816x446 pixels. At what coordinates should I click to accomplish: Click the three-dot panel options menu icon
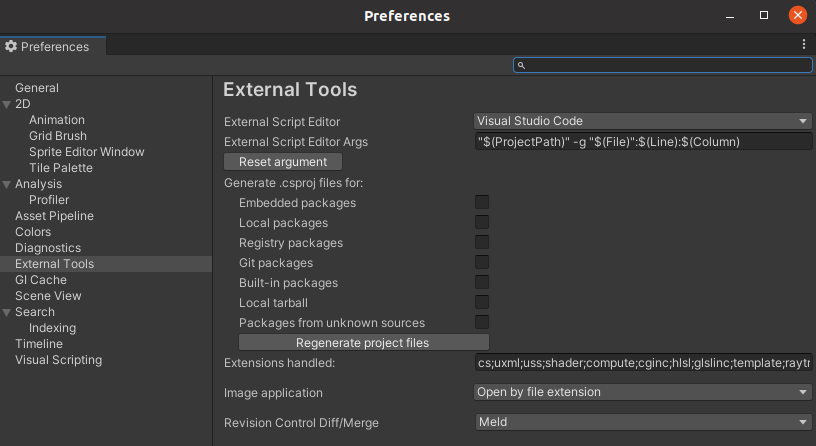[804, 45]
